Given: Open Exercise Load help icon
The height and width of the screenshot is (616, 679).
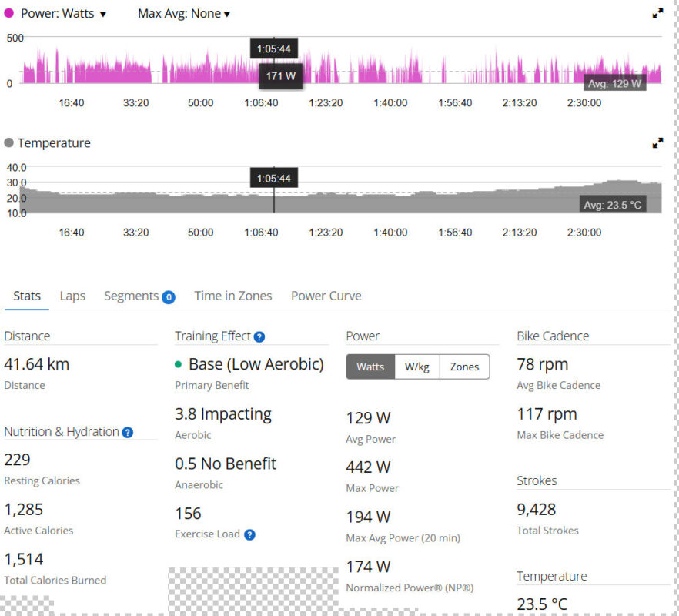Looking at the screenshot, I should click(x=249, y=534).
